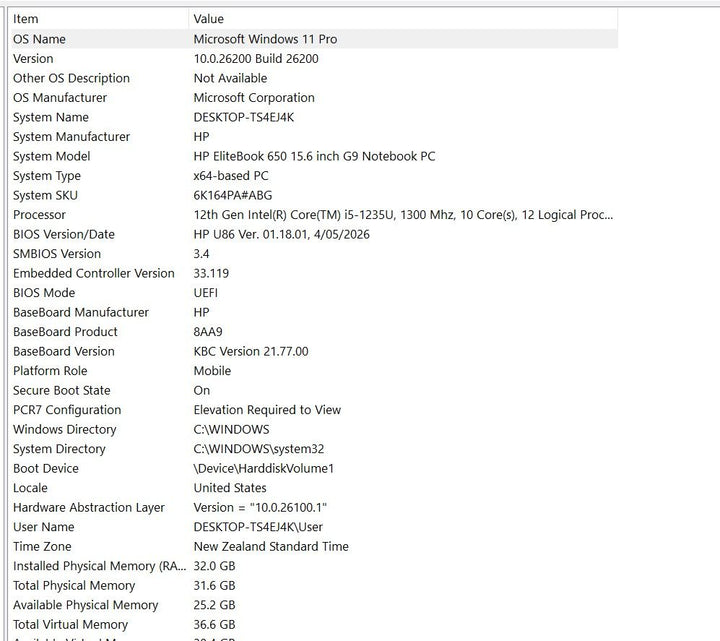The height and width of the screenshot is (641, 720).
Task: Click the System Manufacturer label
Action: [71, 137]
